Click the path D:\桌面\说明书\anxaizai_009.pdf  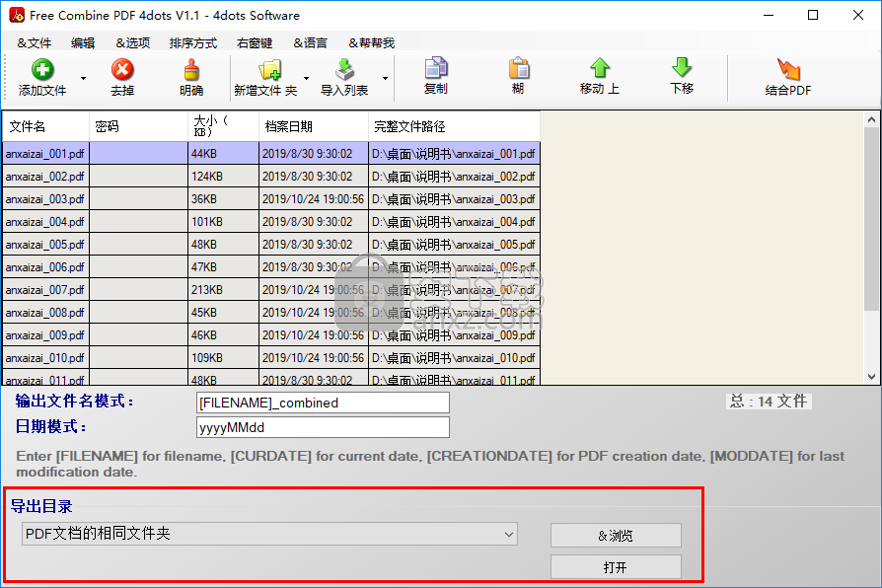coord(454,335)
